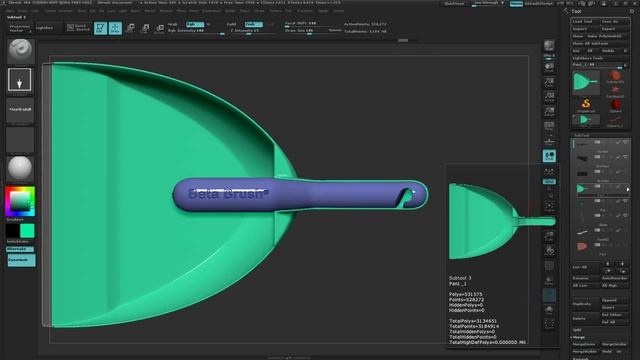Select the Rotate transform button in top shelf

(160, 28)
